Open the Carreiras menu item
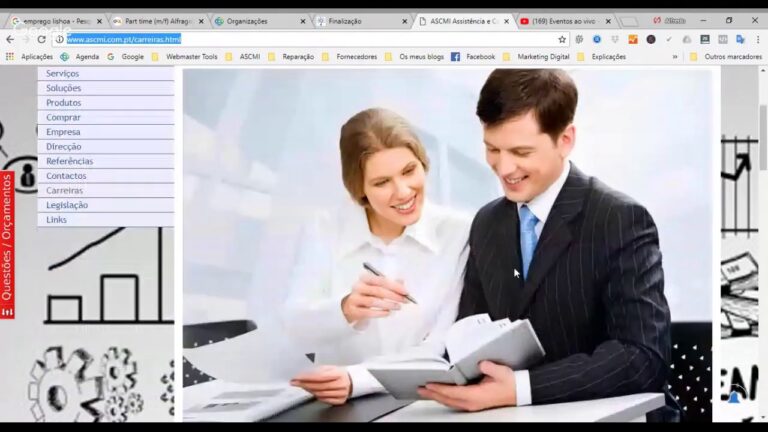This screenshot has width=768, height=432. 106,191
